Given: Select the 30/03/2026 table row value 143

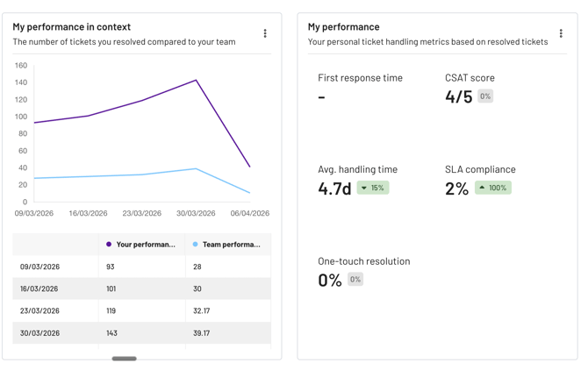Looking at the screenshot, I should [x=111, y=333].
